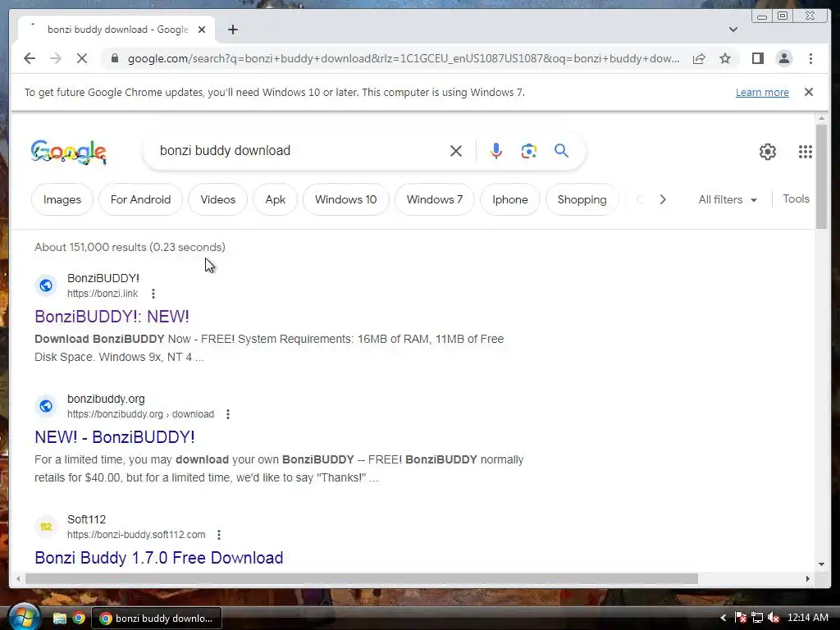Open the network status tray icon

(757, 618)
